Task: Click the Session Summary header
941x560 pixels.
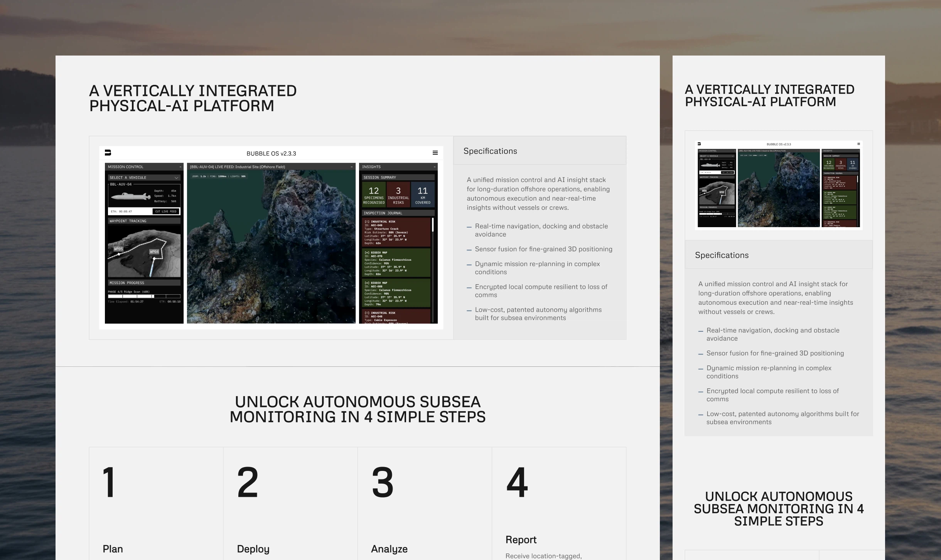Action: 398,177
